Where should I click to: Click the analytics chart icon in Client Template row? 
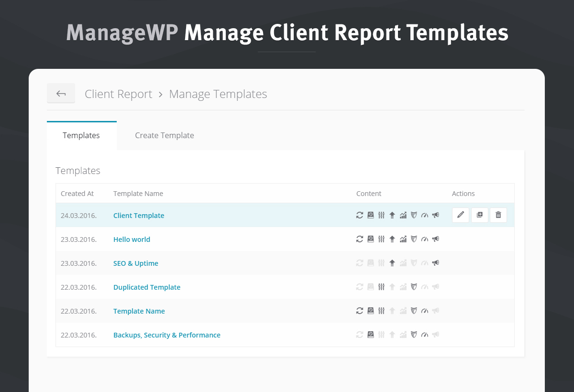point(403,215)
